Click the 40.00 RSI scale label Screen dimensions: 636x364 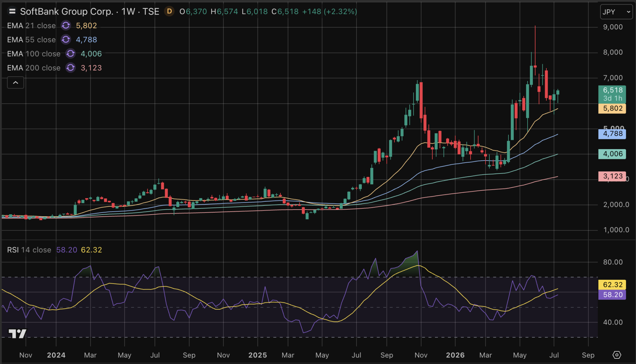[x=613, y=323]
